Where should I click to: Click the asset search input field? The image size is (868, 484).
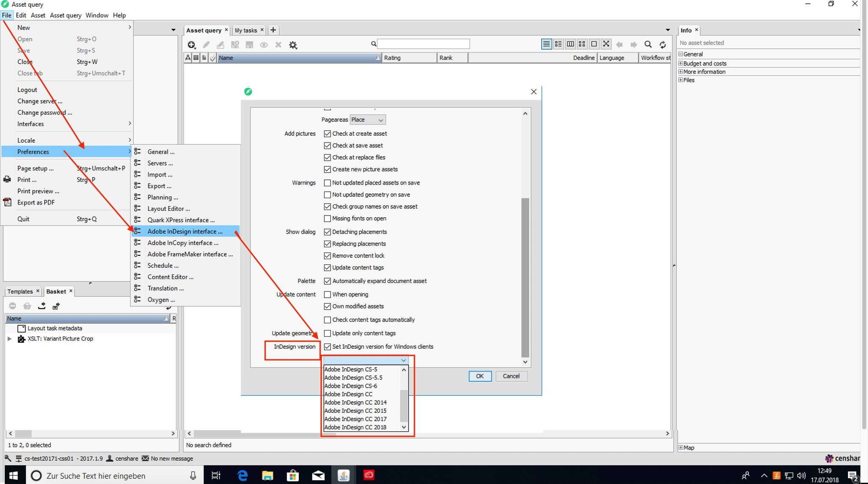click(x=423, y=44)
